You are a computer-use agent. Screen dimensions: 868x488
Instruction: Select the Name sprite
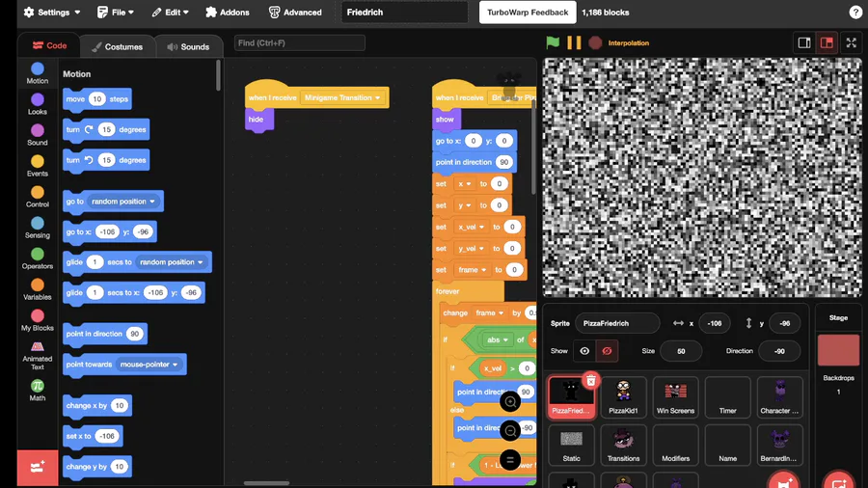[727, 445]
